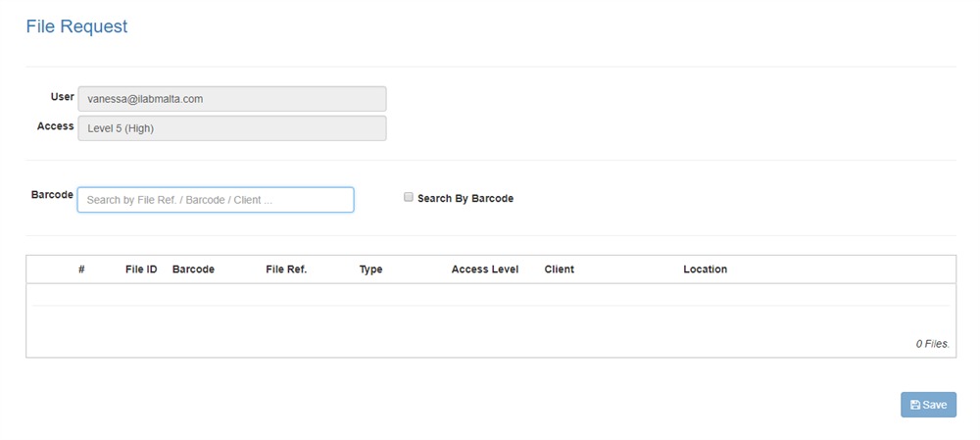The width and height of the screenshot is (980, 440).
Task: Click the Type column header
Action: [370, 269]
